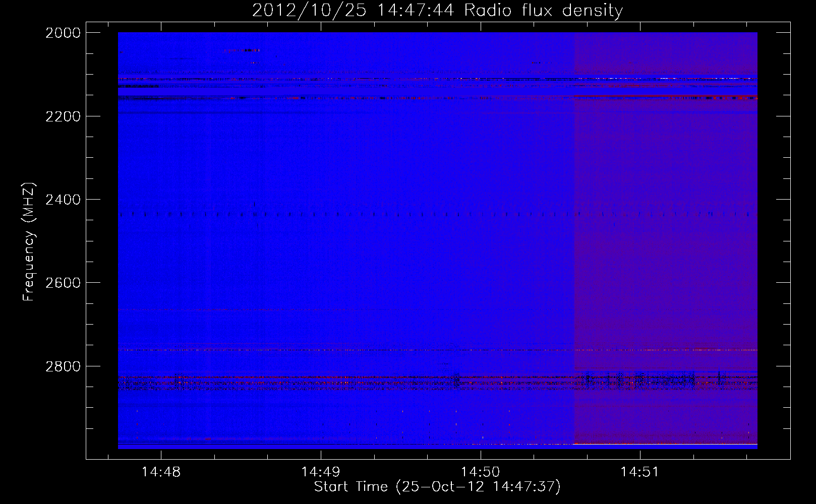Click the 2400 frequency axis label
The image size is (816, 504).
[x=63, y=200]
